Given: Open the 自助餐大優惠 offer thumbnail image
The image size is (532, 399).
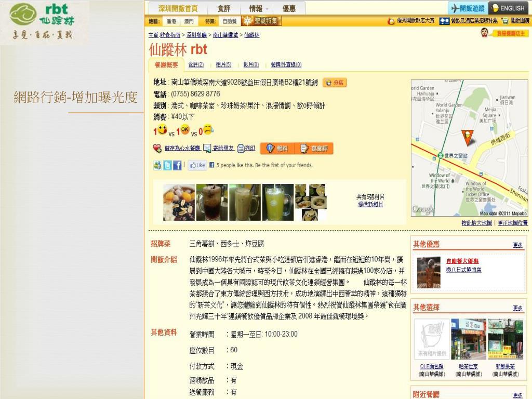Looking at the screenshot, I should (429, 272).
